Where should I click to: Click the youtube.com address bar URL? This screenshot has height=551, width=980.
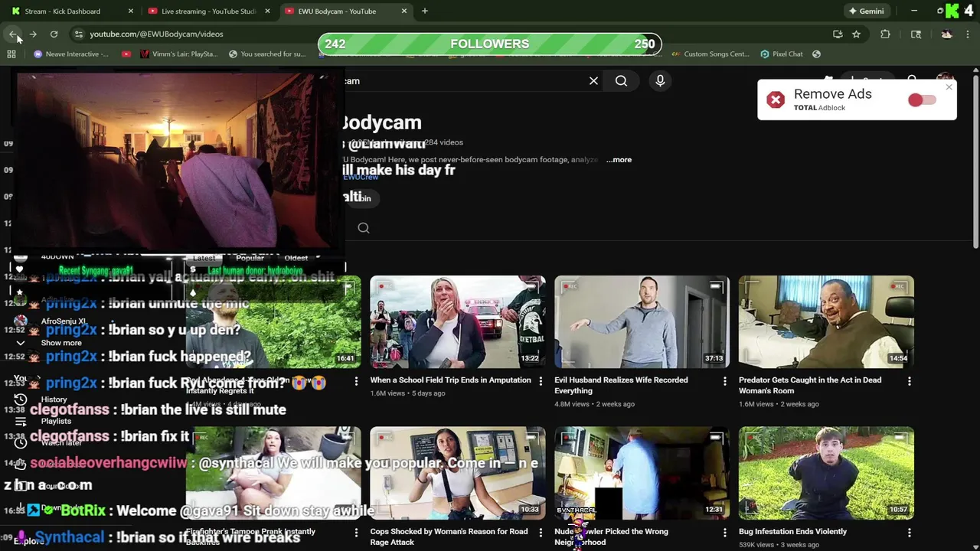pos(156,34)
